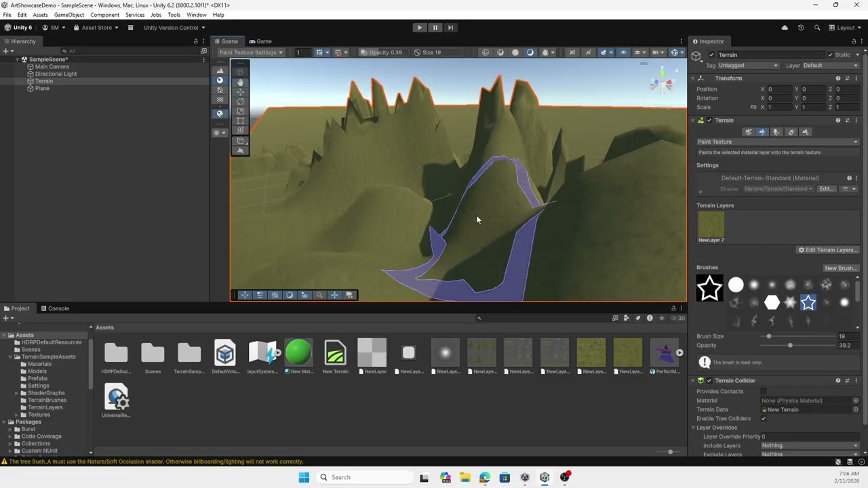Open Paint Texture Settings dropdown in Scene
868x488 pixels.
point(250,52)
